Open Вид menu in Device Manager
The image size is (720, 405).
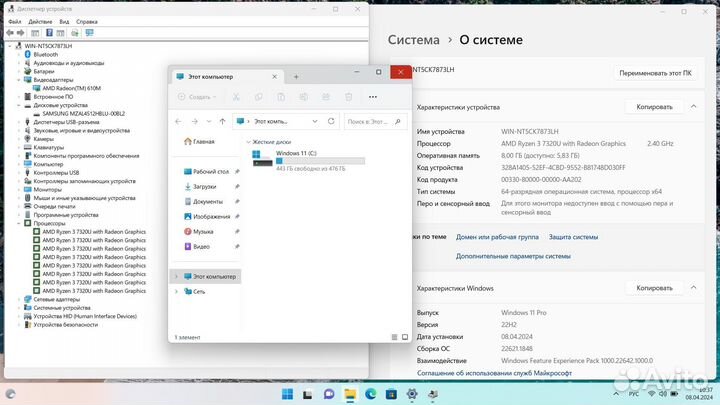[x=64, y=22]
